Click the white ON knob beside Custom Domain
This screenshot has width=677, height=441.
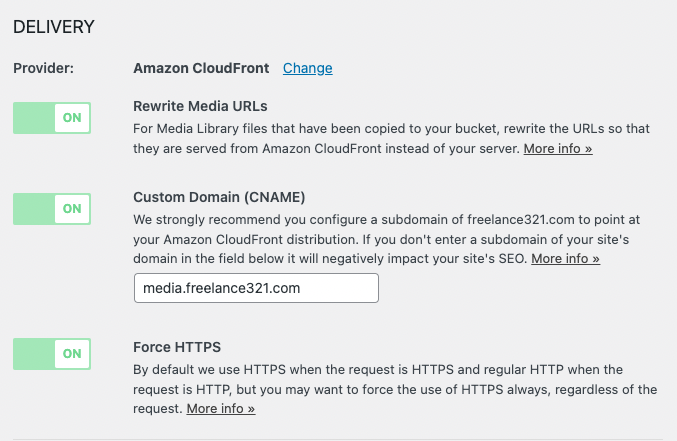pyautogui.click(x=72, y=209)
